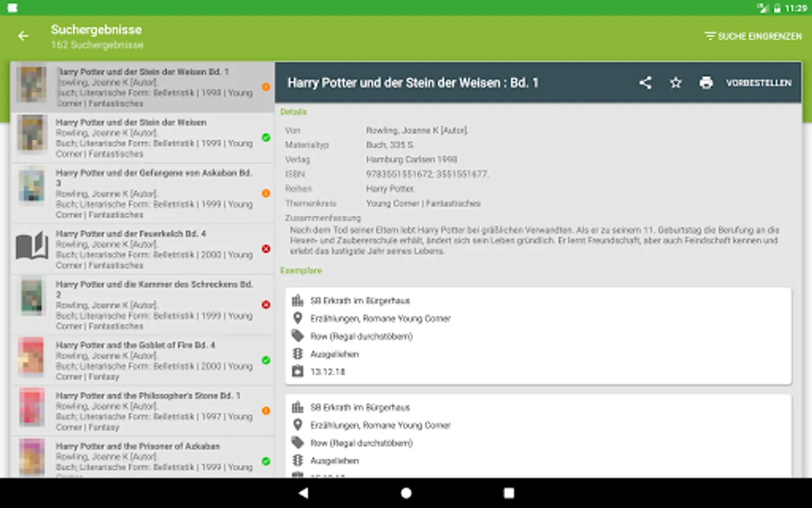
Task: Tap open-book placeholder icon of Feuerkelch
Action: pos(32,246)
